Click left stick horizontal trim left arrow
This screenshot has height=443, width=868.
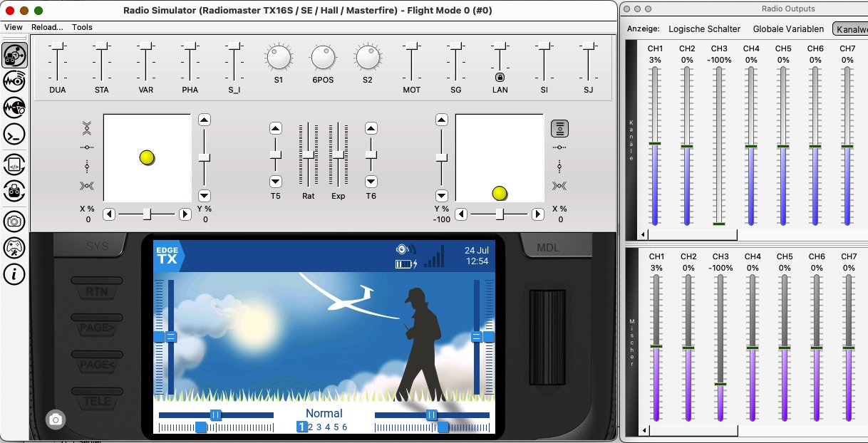pos(109,214)
